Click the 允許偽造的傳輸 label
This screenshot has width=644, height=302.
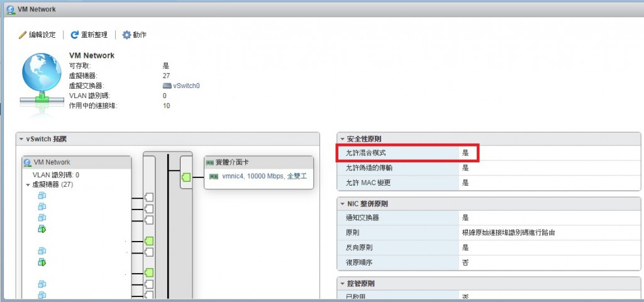tap(370, 167)
